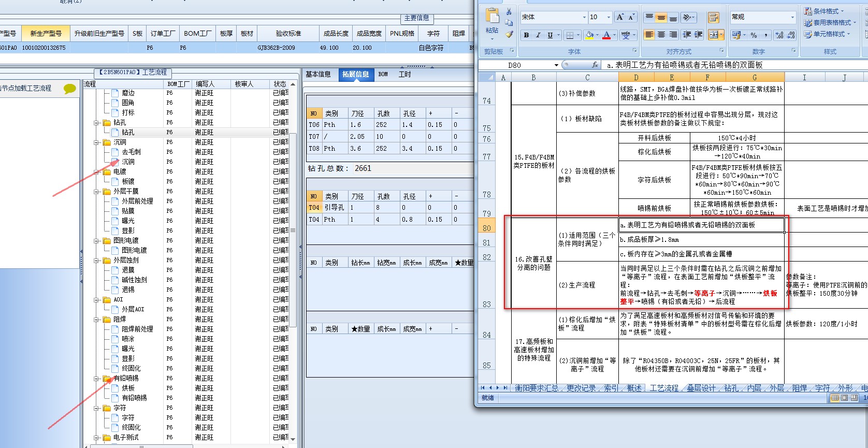Click the text Orientation icon
868x448 pixels.
coord(688,18)
